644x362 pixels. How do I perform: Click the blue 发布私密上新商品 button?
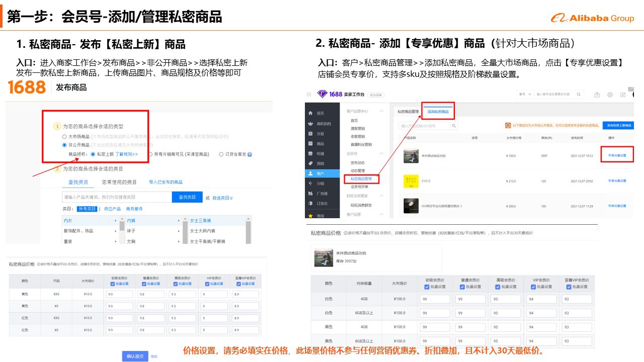[619, 125]
